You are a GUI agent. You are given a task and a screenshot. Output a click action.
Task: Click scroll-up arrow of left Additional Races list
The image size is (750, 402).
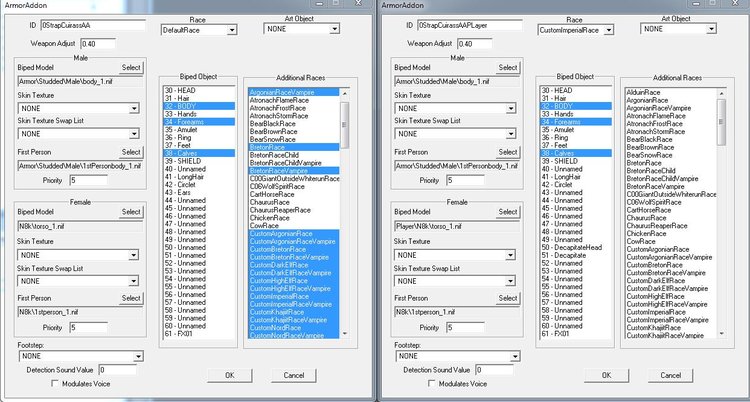pos(344,94)
